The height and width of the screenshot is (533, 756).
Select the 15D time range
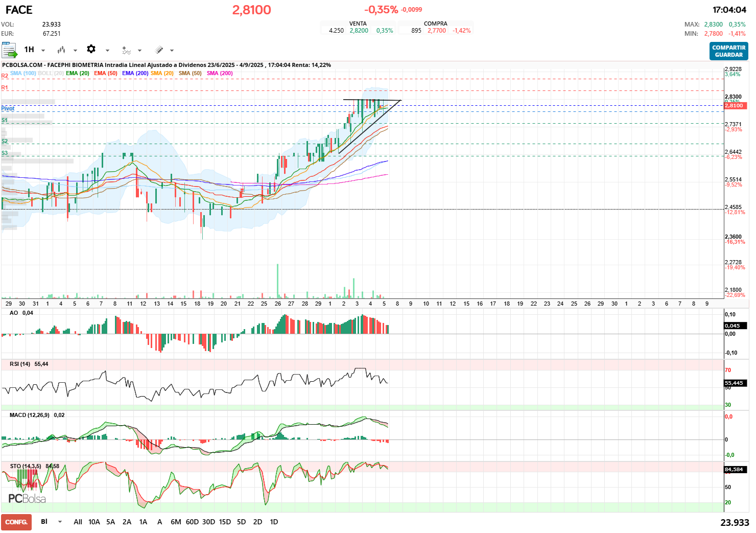[x=225, y=522]
